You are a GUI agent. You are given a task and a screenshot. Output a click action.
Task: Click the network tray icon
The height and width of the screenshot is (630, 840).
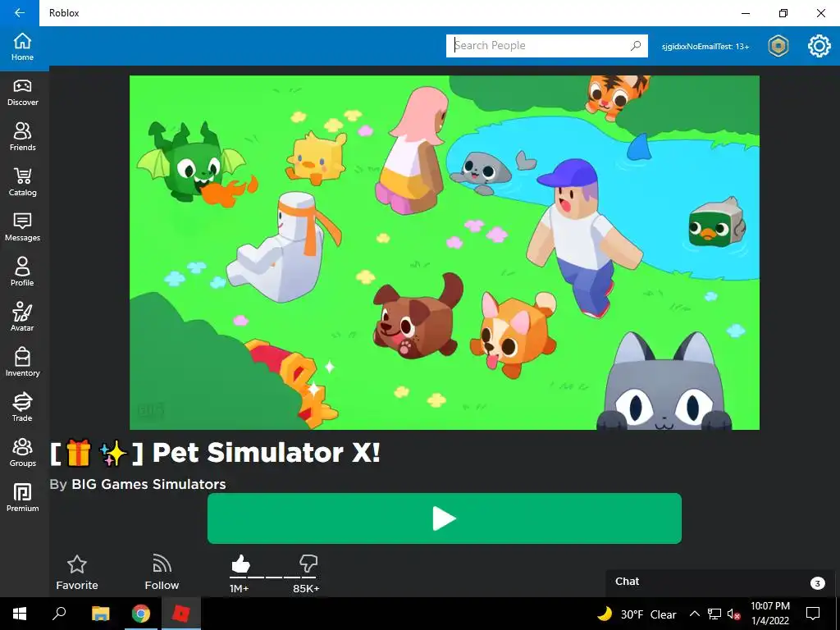tap(714, 614)
